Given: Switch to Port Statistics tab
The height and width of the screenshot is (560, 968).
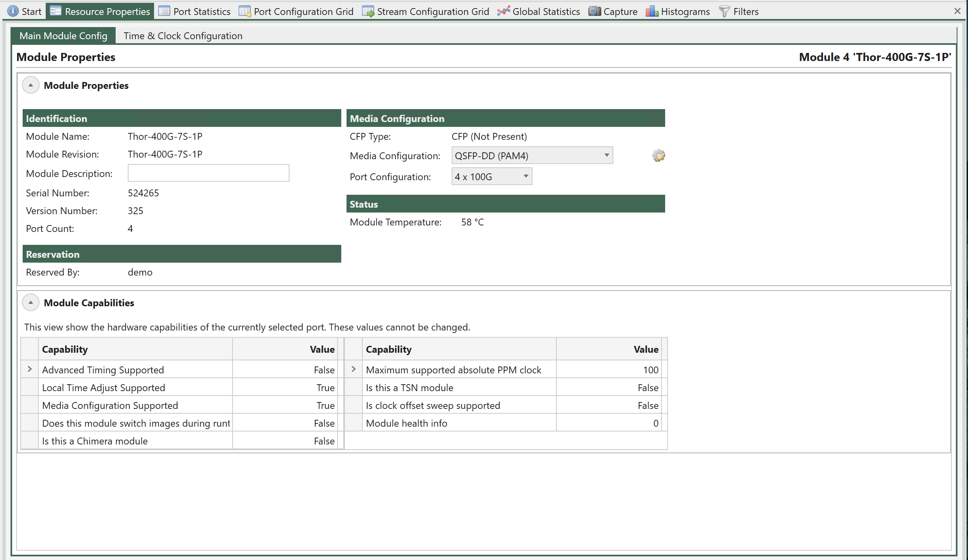Looking at the screenshot, I should 194,11.
